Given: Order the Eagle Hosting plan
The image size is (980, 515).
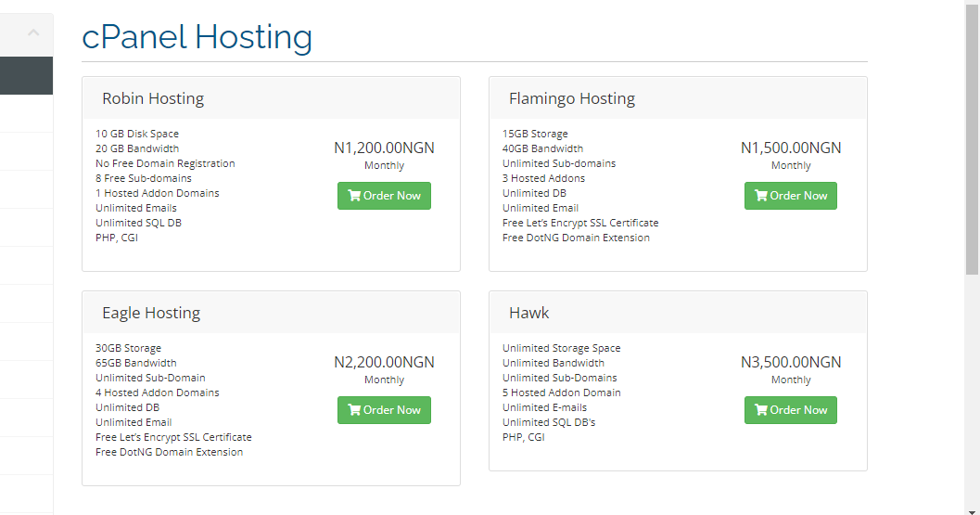Looking at the screenshot, I should click(384, 410).
